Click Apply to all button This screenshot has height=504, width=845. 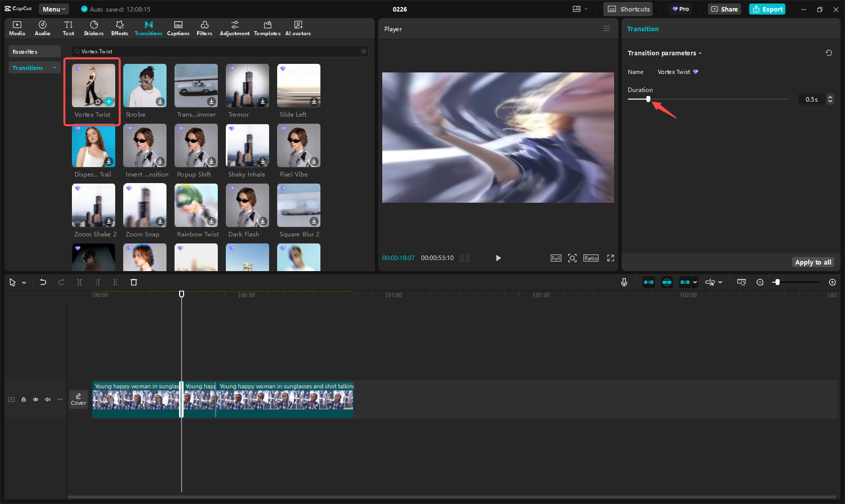[813, 262]
